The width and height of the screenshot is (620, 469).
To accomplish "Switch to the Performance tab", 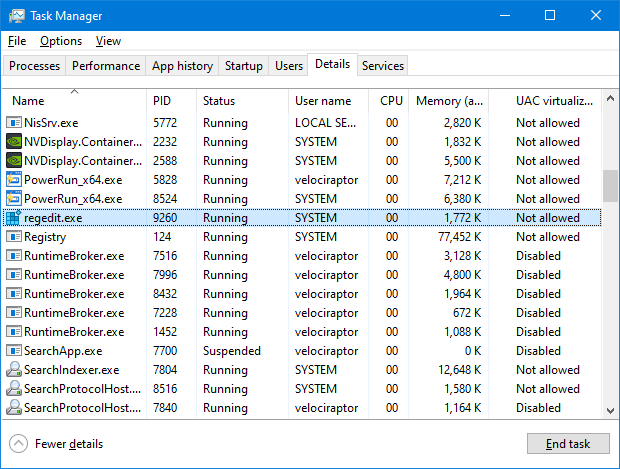I will click(106, 66).
